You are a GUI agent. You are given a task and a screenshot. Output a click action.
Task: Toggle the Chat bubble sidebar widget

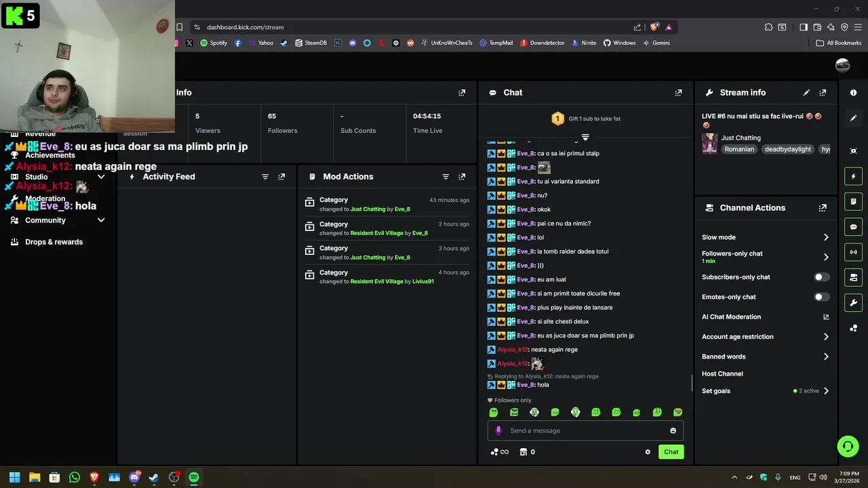tap(853, 227)
